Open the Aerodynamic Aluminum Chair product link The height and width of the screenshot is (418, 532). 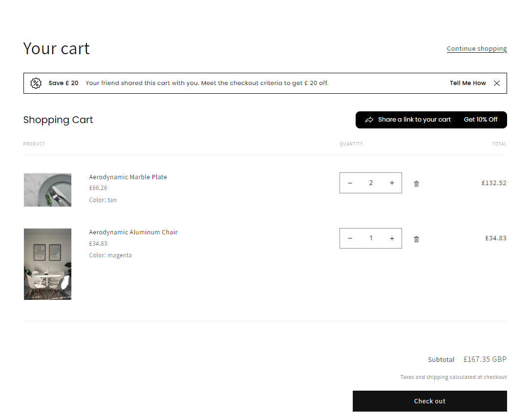133,232
